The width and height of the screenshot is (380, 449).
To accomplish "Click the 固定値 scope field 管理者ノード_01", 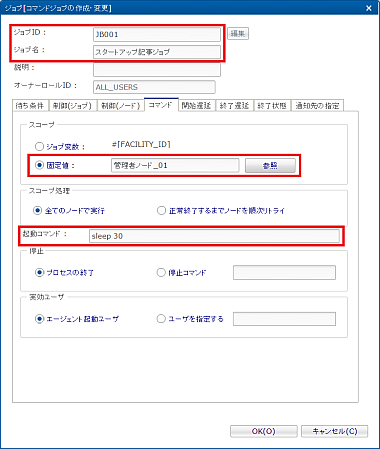I will click(x=175, y=165).
